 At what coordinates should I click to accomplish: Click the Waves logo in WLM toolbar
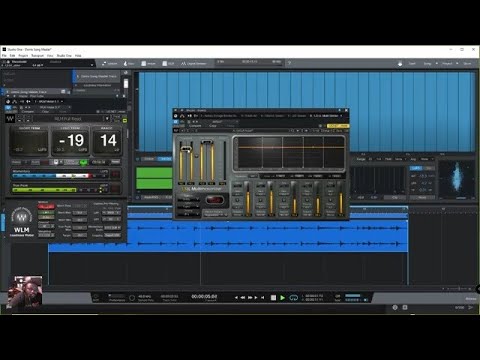(x=10, y=119)
